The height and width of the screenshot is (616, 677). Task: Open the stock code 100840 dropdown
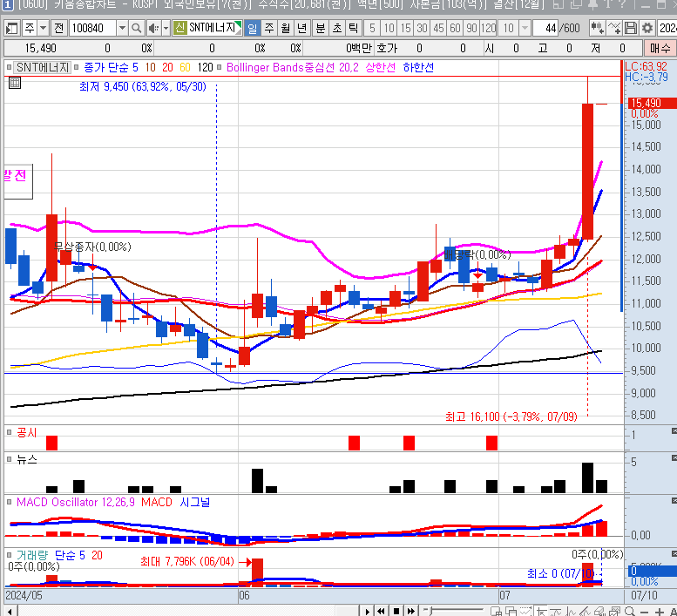tap(121, 28)
